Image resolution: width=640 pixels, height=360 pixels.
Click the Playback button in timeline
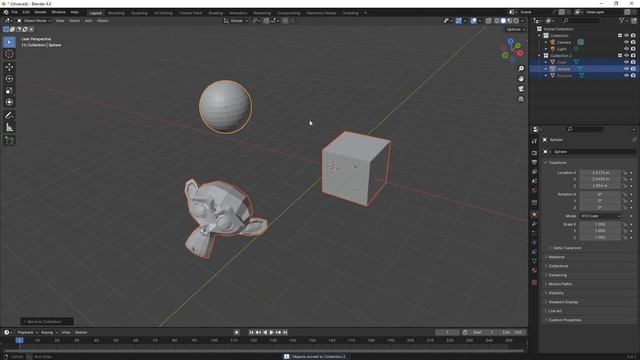[27, 332]
